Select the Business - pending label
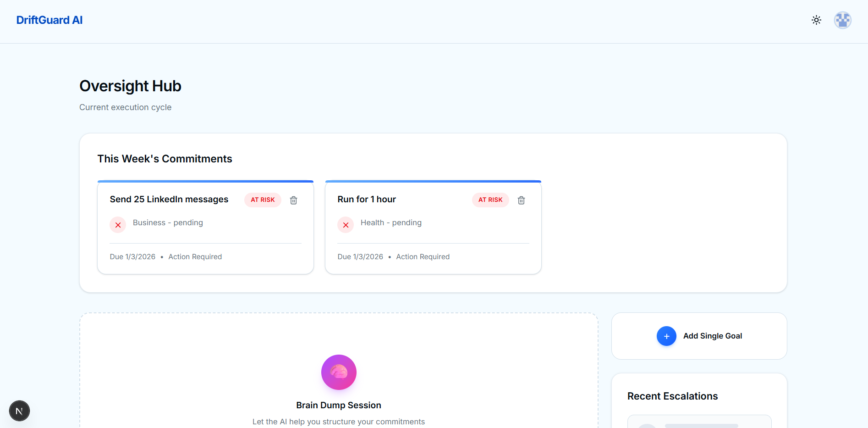The height and width of the screenshot is (428, 868). click(168, 222)
